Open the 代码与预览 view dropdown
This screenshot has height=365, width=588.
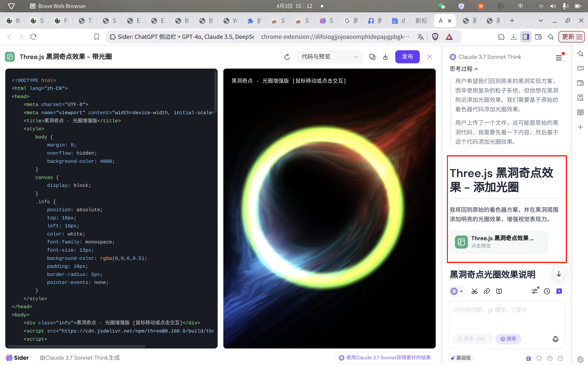329,57
